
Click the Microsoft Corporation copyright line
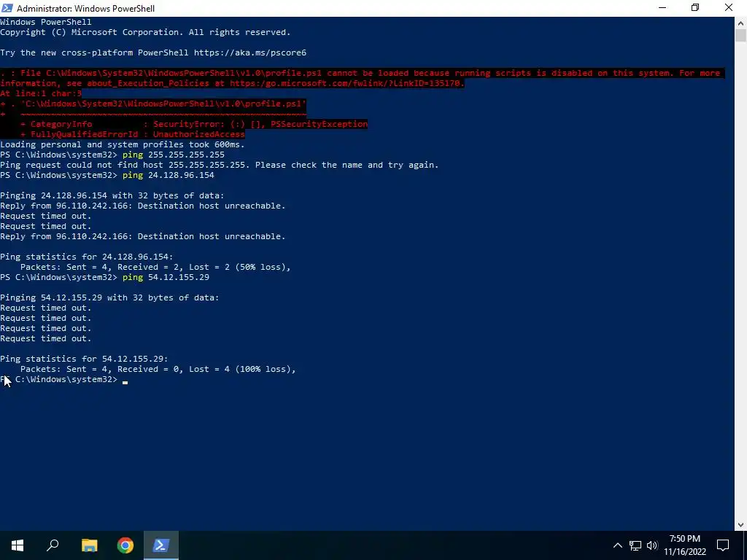coord(145,32)
